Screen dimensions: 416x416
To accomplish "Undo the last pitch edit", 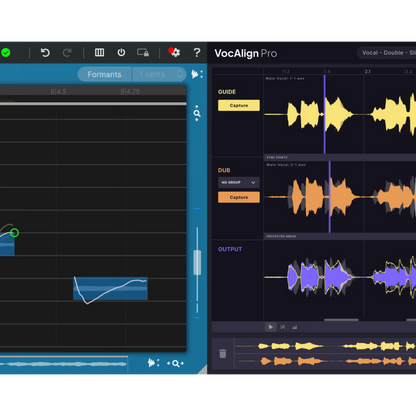I will [x=45, y=53].
